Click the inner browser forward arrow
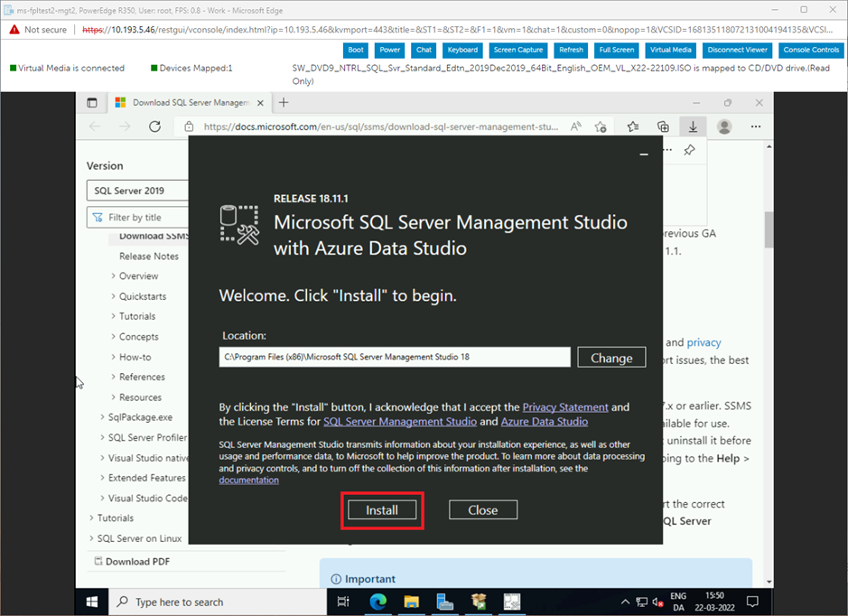The height and width of the screenshot is (616, 848). tap(125, 126)
